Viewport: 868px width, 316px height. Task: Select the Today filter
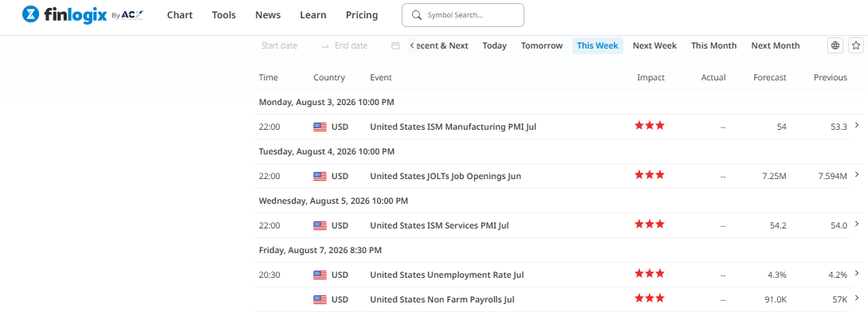[494, 46]
